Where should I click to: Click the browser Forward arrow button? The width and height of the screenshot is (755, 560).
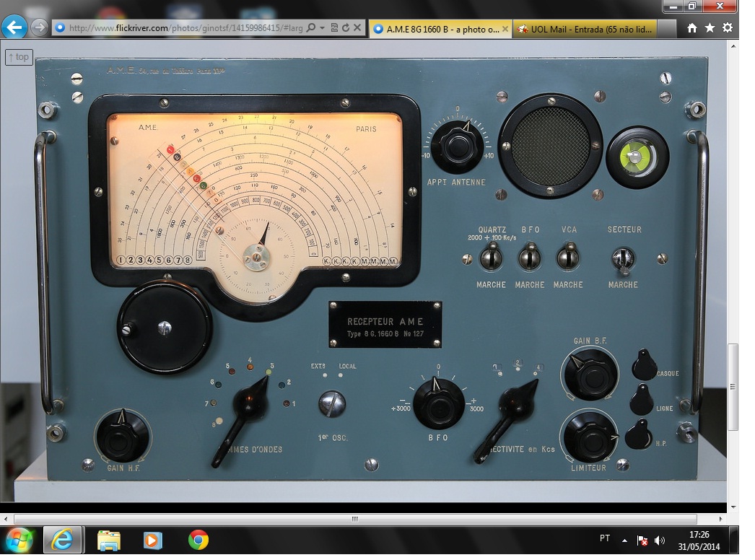coord(40,27)
